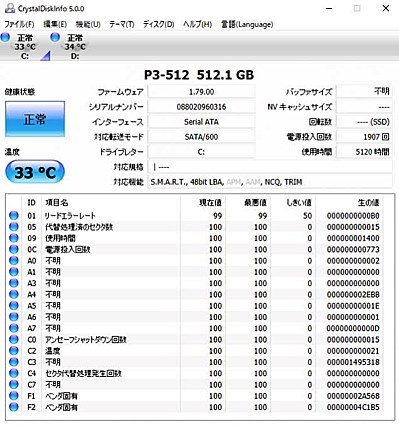
Task: Click status orb for ID A6 row
Action: [14, 317]
